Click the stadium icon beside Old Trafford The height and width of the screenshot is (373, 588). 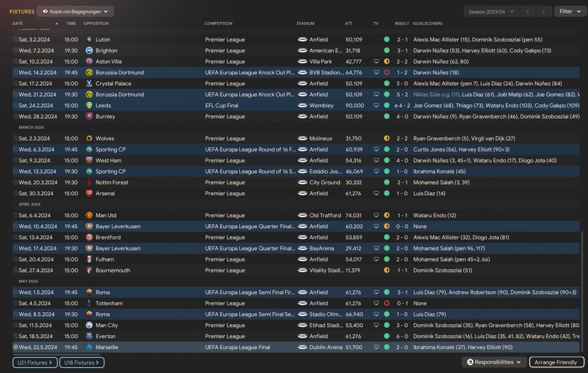(302, 215)
